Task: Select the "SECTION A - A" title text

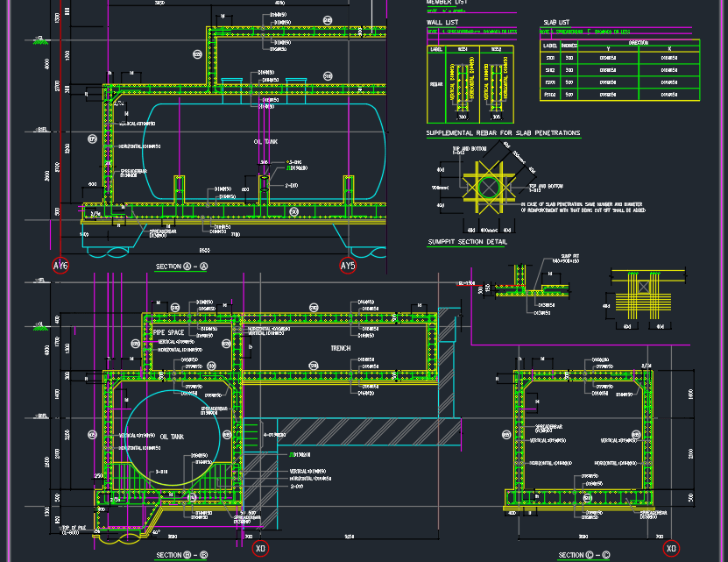Action: [x=181, y=267]
